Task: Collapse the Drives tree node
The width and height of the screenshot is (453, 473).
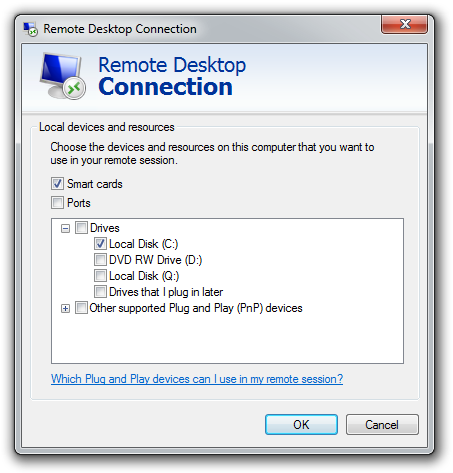Action: 65,228
